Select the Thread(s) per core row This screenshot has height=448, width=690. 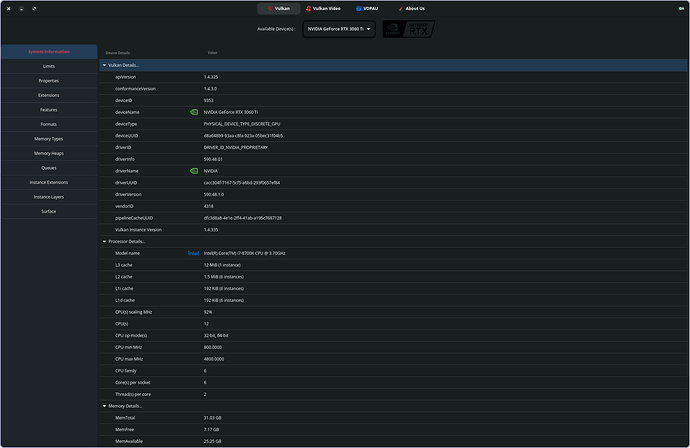click(x=393, y=394)
